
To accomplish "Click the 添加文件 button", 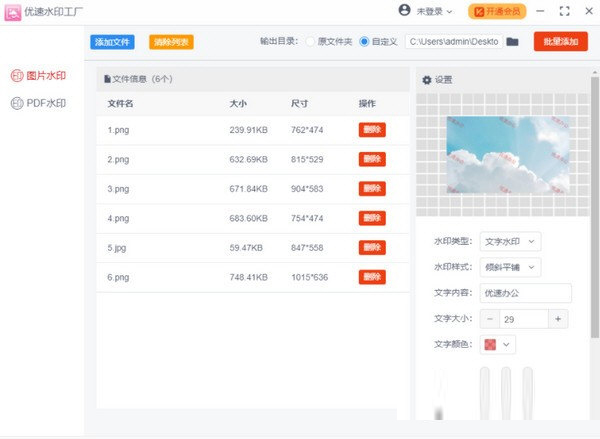I will click(112, 42).
